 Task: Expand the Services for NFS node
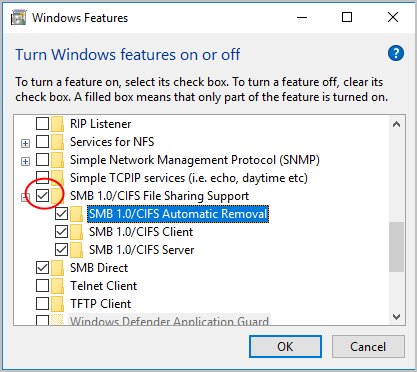[25, 144]
